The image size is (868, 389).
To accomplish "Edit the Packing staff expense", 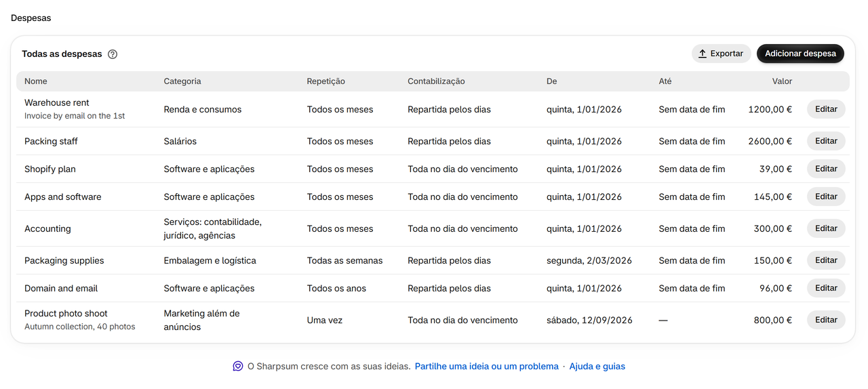I will coord(826,141).
